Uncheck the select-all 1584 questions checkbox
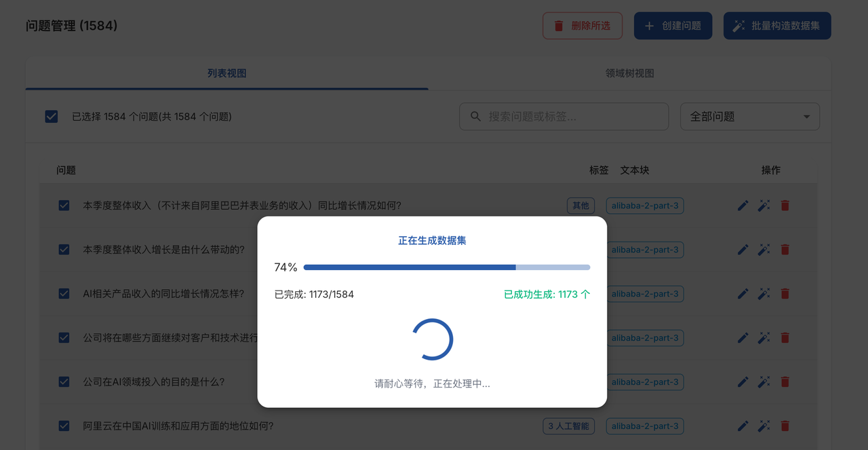This screenshot has width=868, height=450. point(52,117)
